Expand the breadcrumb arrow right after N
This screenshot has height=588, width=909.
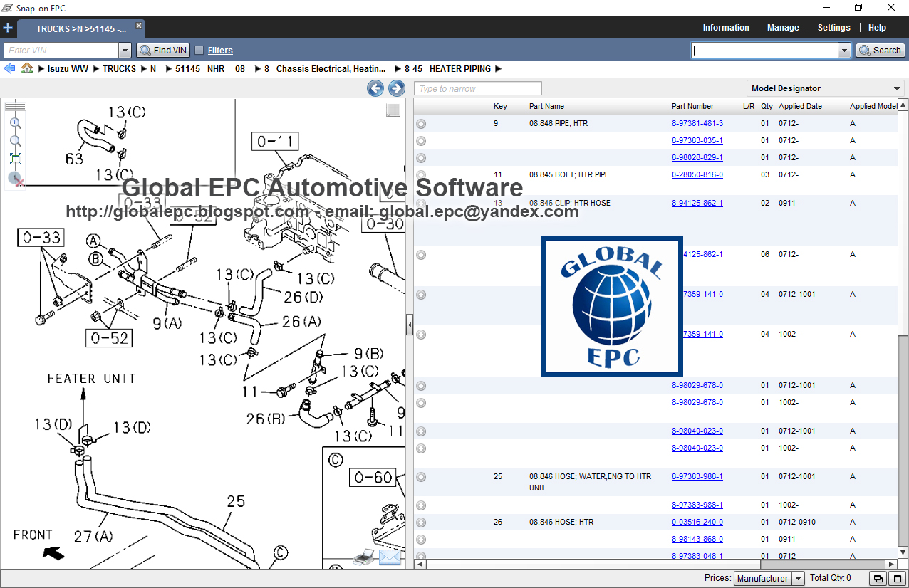point(168,69)
